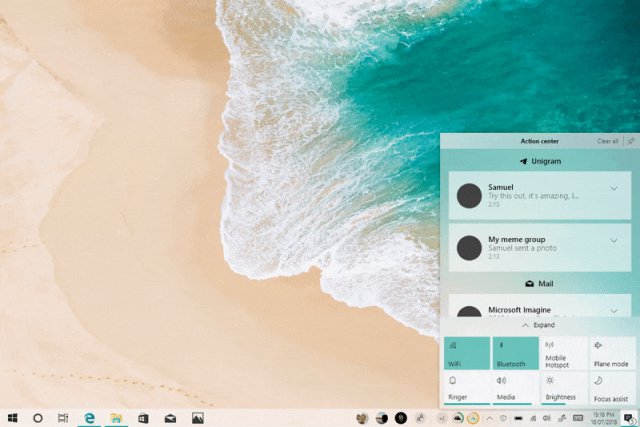Expand the My meme group notification
640x427 pixels.
[x=614, y=241]
